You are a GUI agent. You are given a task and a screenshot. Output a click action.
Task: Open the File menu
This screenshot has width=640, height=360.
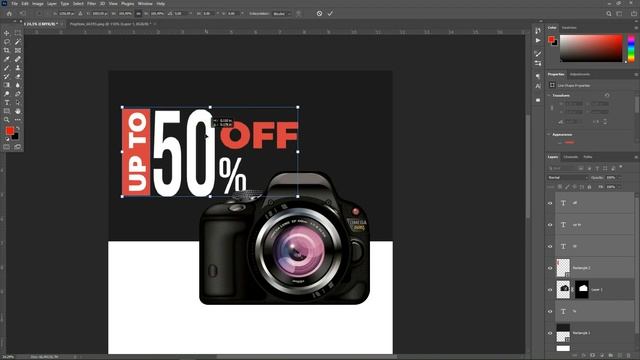pyautogui.click(x=15, y=3)
